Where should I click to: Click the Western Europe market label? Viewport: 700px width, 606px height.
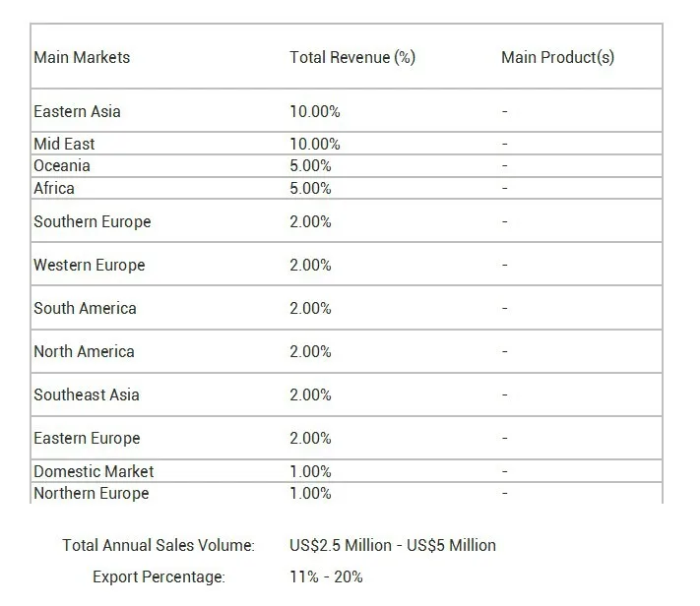90,265
